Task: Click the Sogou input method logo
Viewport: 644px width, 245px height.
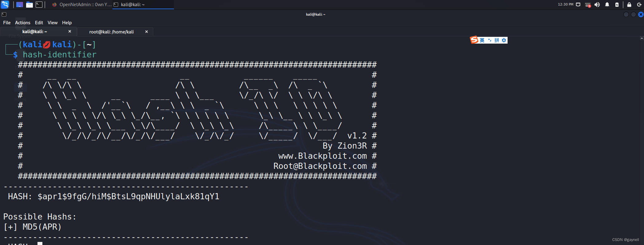Action: pyautogui.click(x=474, y=40)
